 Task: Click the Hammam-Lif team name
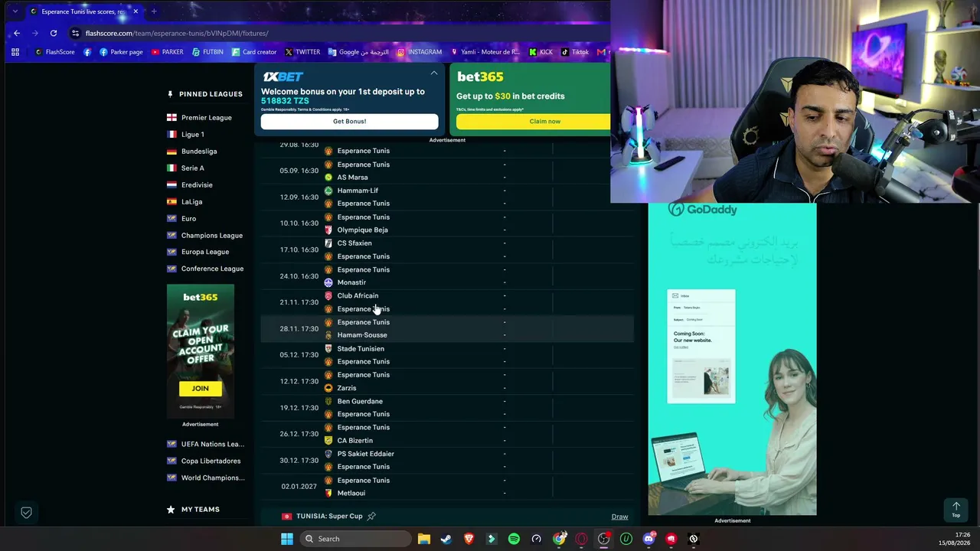point(358,191)
